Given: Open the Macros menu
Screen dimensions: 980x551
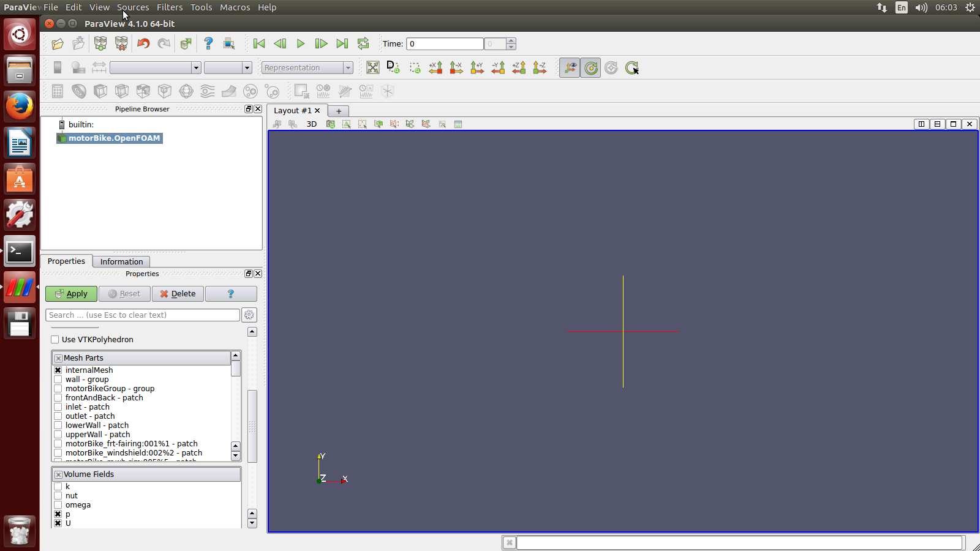Looking at the screenshot, I should 235,7.
